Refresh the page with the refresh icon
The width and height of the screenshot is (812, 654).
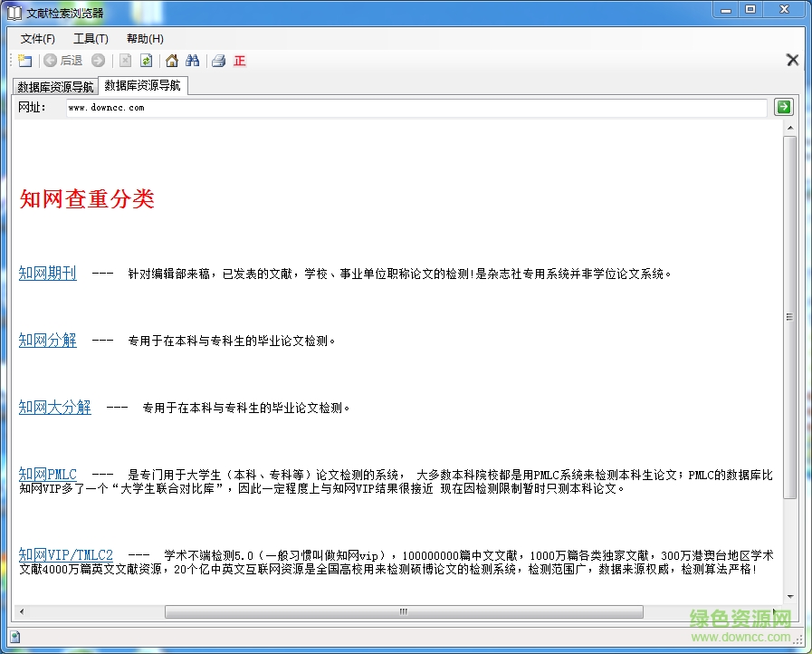click(x=147, y=61)
